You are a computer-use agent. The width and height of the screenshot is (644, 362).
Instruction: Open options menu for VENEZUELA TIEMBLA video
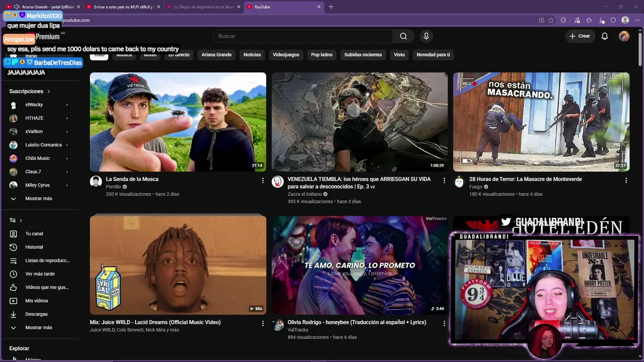444,180
